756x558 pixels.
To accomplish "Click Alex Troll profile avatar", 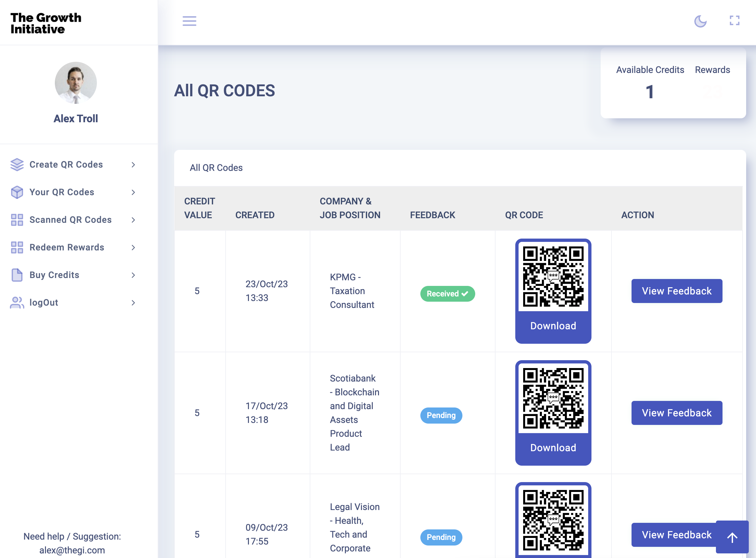I will (x=76, y=83).
